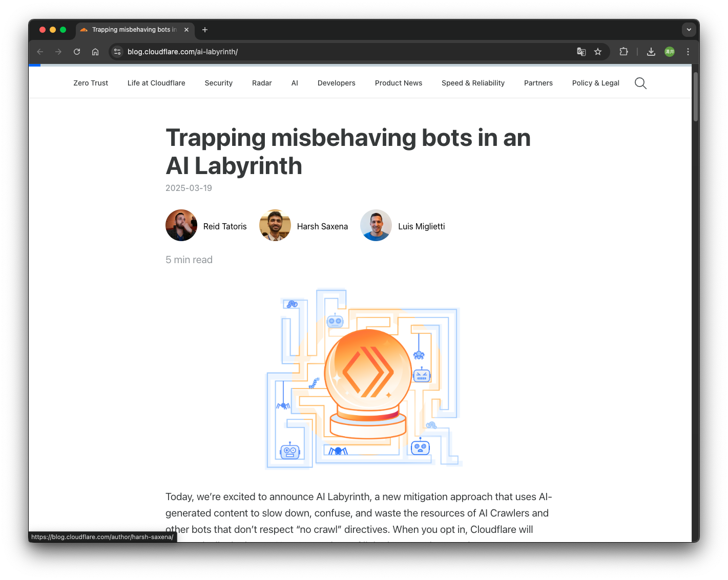Viewport: 728px width, 580px height.
Task: Click Luis Miglietti author name
Action: 422,226
